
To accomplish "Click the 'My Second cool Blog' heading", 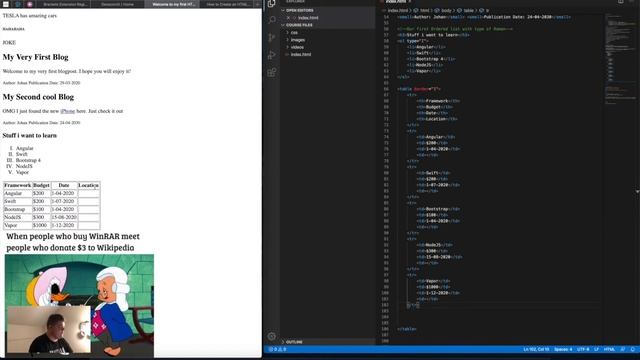I will pyautogui.click(x=38, y=97).
